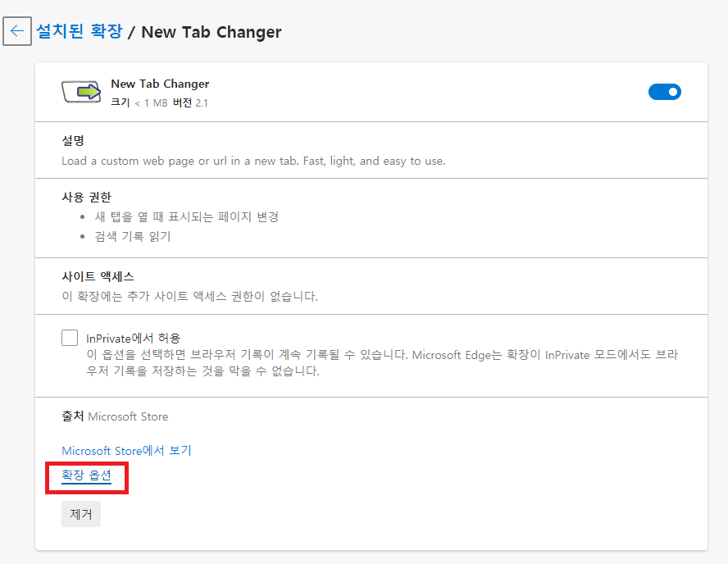
Task: Select the 설명 heading text
Action: pyautogui.click(x=73, y=141)
